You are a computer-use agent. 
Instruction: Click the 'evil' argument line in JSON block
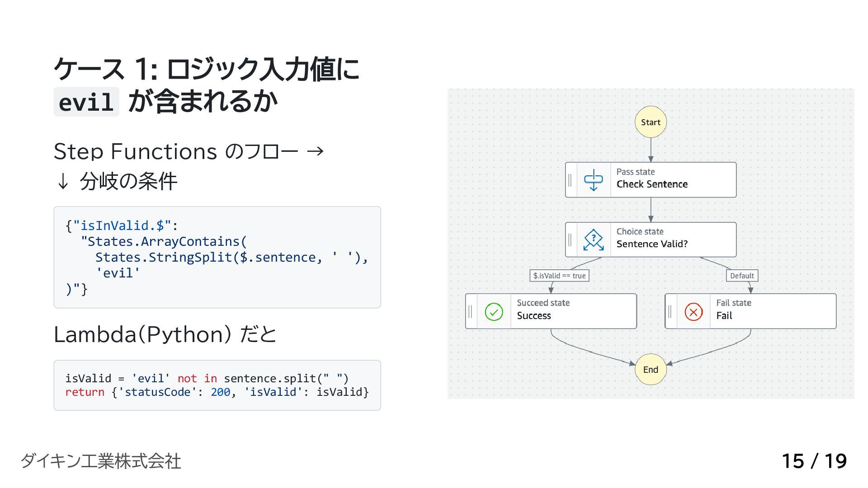118,273
